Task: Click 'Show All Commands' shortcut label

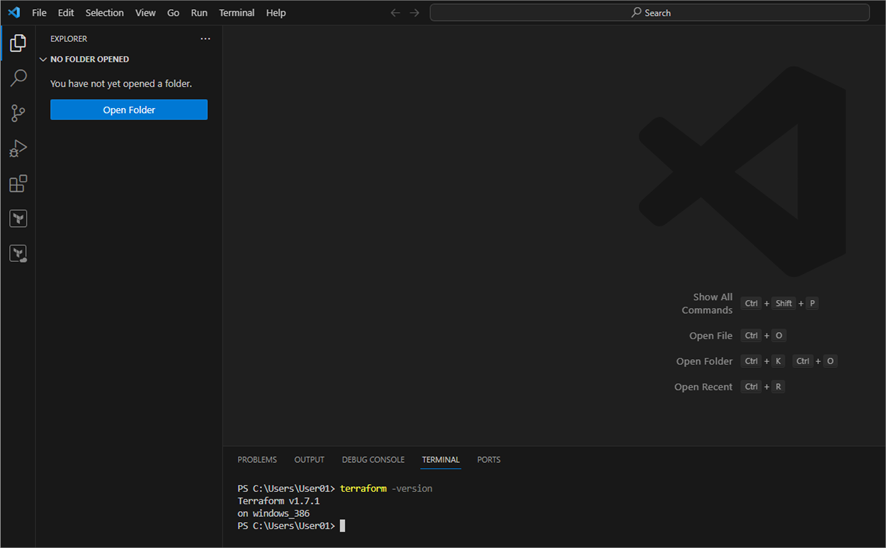Action: click(x=707, y=303)
